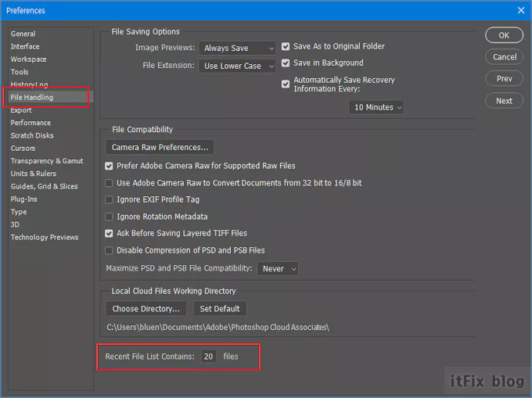This screenshot has height=398, width=532.
Task: Select Units & Rulers category
Action: click(34, 174)
